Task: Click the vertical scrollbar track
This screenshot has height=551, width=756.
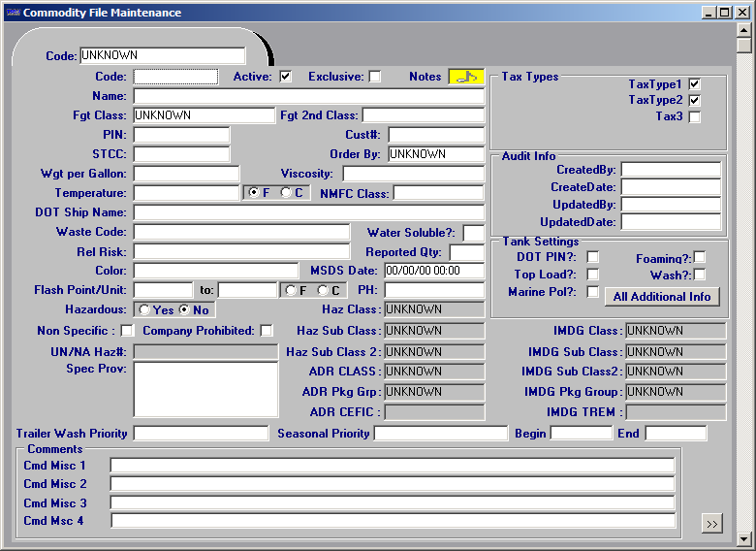Action: pos(743,291)
